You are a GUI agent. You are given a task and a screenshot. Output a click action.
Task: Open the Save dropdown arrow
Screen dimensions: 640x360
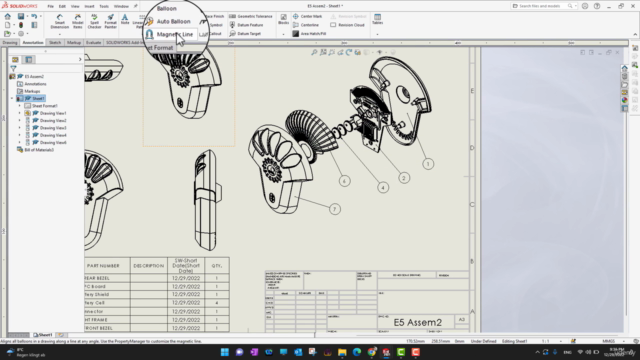pos(27,16)
